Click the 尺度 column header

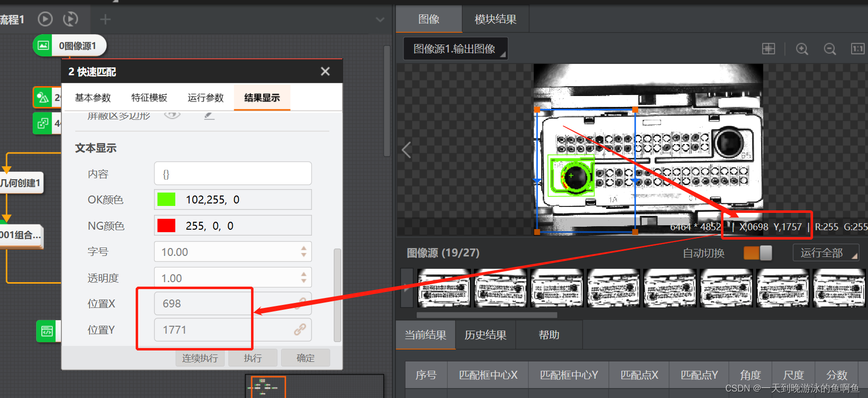pyautogui.click(x=794, y=375)
